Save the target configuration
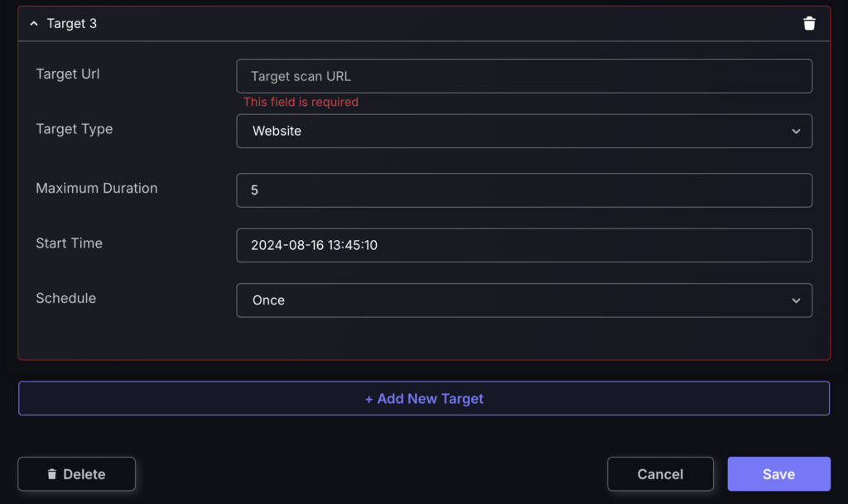848x504 pixels. coord(778,473)
